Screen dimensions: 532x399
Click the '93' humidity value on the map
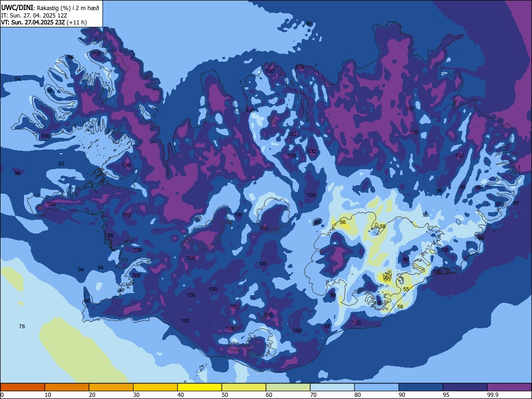pos(61,163)
